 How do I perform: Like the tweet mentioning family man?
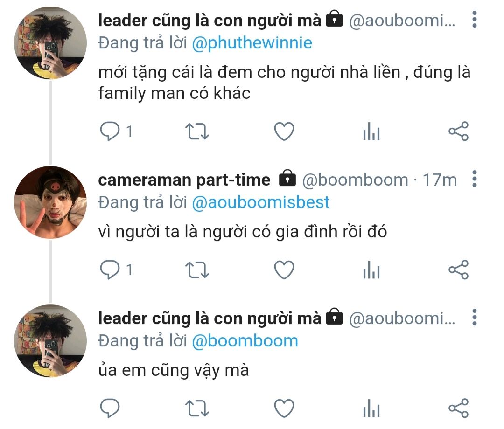pyautogui.click(x=284, y=132)
